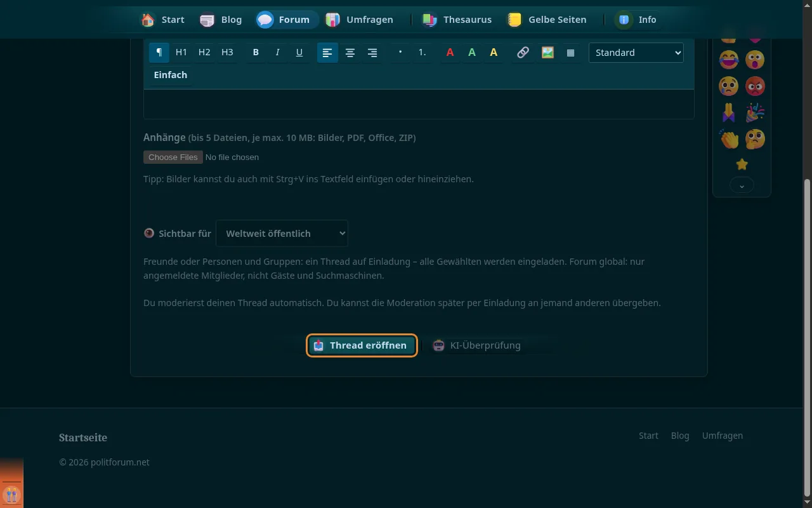
Task: Open the 'Sichtbar für' visibility dropdown
Action: click(x=282, y=234)
